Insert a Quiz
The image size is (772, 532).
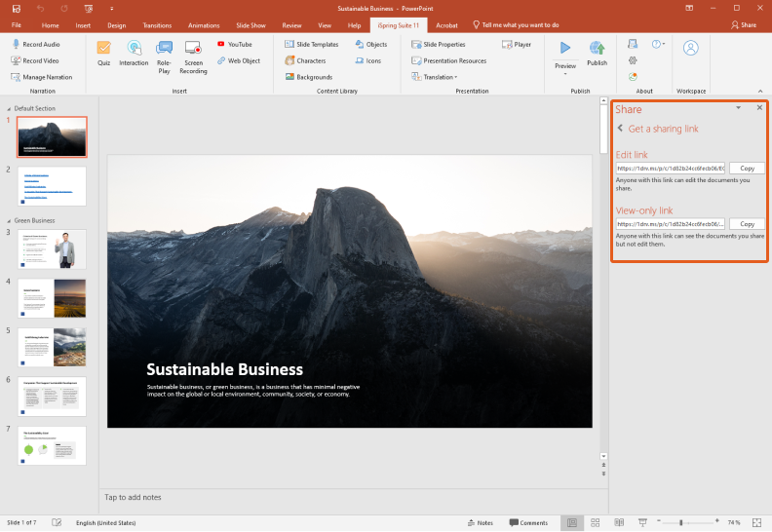click(103, 54)
